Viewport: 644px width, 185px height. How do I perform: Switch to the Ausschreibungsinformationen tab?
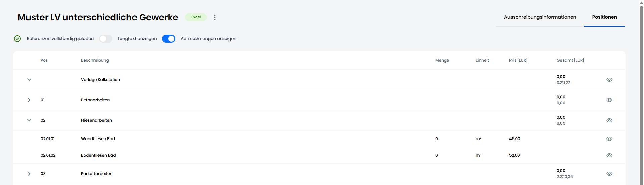540,17
